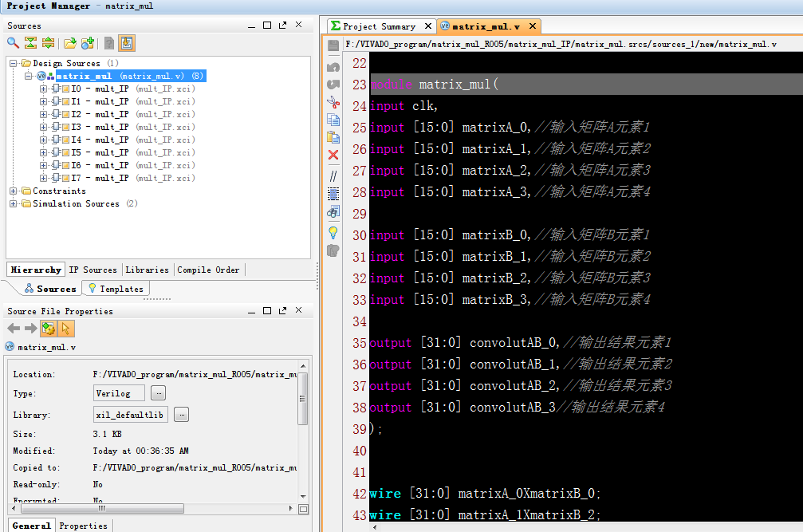Click the Paste clipboard icon in editor
The height and width of the screenshot is (532, 803).
point(333,137)
